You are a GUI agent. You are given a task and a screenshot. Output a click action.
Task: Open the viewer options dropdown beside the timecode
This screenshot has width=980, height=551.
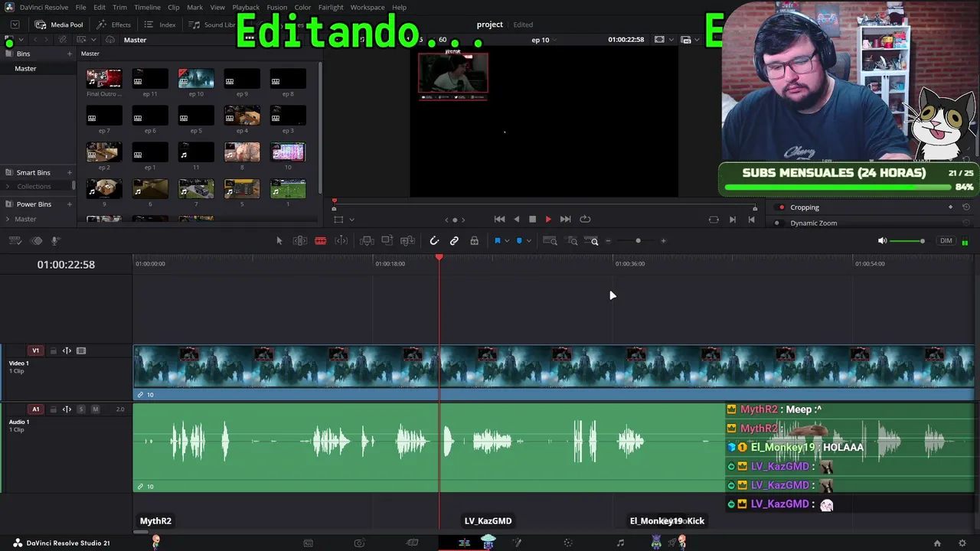(671, 40)
